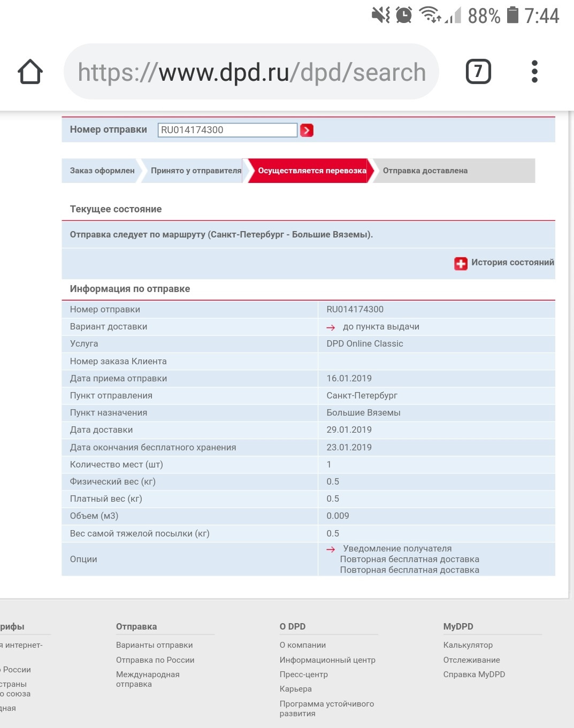The width and height of the screenshot is (574, 728).
Task: Click Дата окончания бесплатного хранения label
Action: pos(153,448)
